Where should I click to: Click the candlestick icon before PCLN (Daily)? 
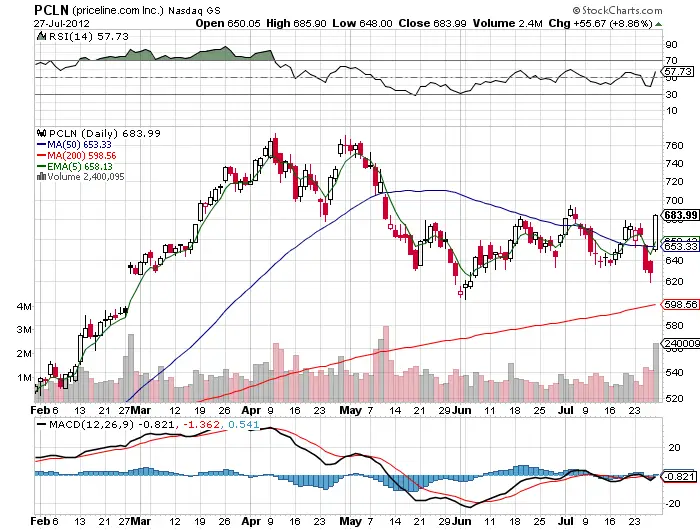tap(42, 133)
